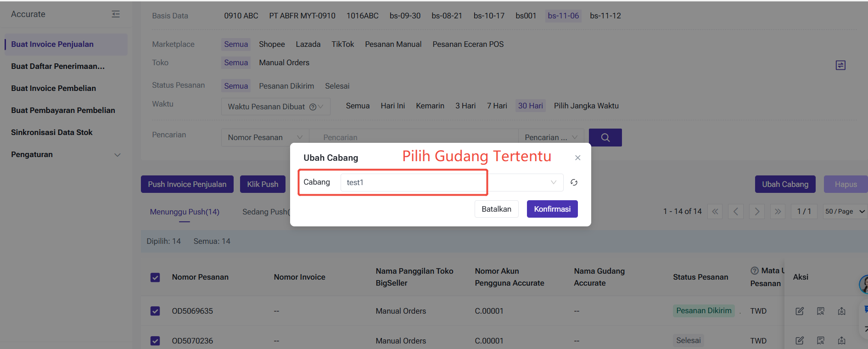The height and width of the screenshot is (349, 868).
Task: Click the magnifier search button
Action: [x=605, y=137]
